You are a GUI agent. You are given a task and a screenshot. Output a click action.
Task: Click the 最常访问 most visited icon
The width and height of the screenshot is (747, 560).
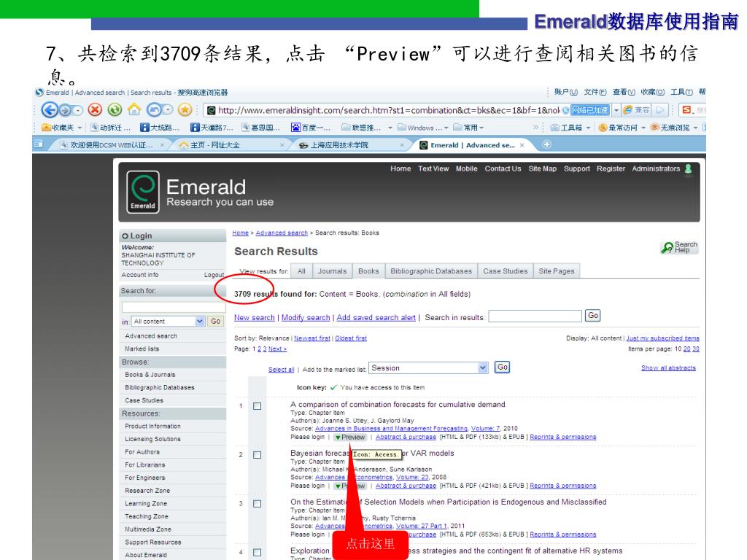603,128
